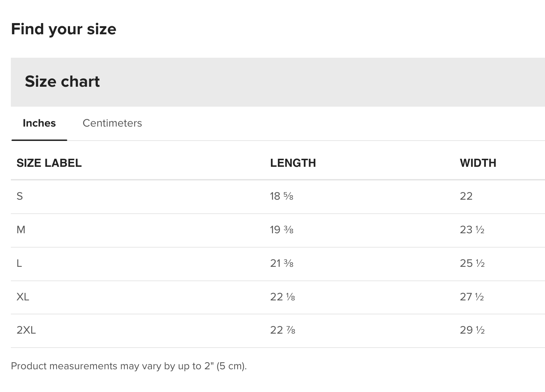Select the XL size label row

[x=23, y=297]
